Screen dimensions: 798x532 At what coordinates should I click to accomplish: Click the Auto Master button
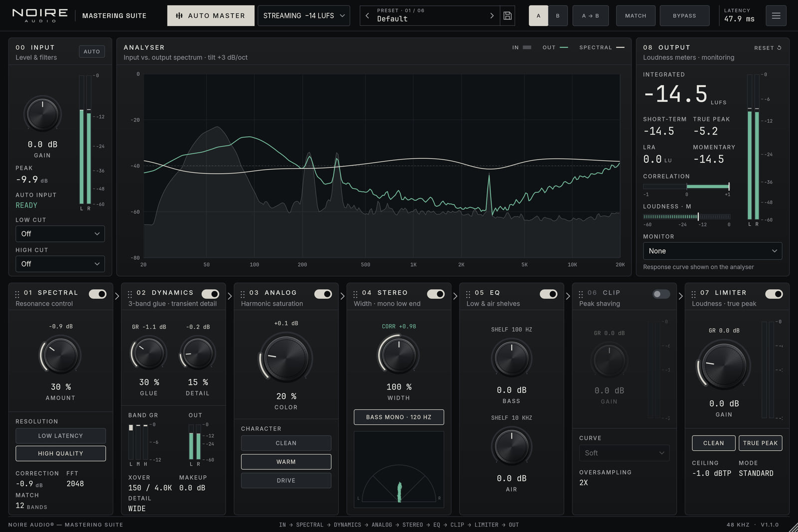pos(210,15)
